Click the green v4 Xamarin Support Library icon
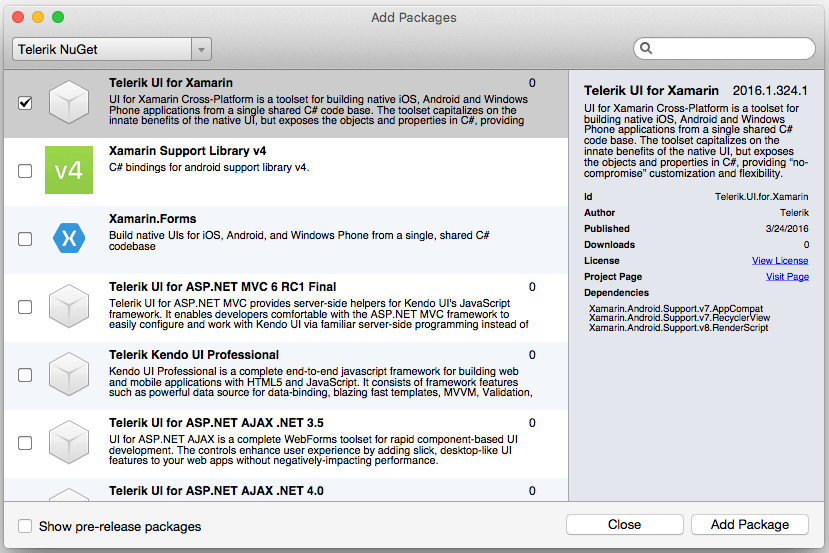The image size is (829, 553). pyautogui.click(x=69, y=170)
